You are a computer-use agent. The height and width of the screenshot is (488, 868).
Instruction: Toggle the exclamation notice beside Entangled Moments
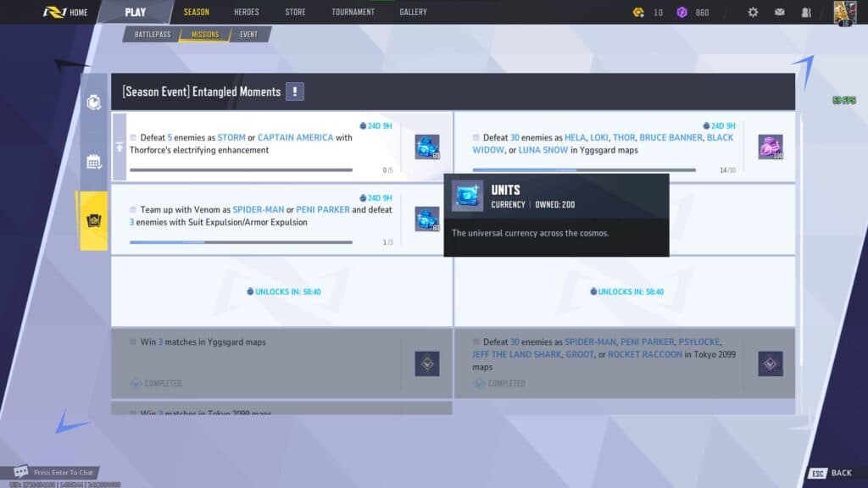pos(294,91)
